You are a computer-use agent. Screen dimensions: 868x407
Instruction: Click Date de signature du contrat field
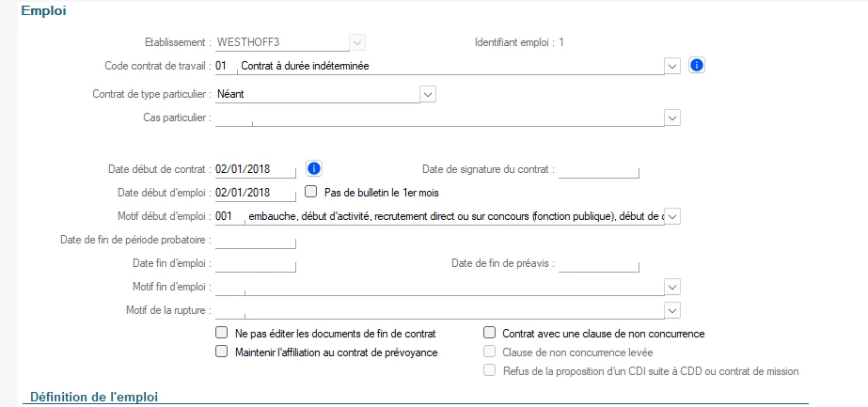[598, 169]
